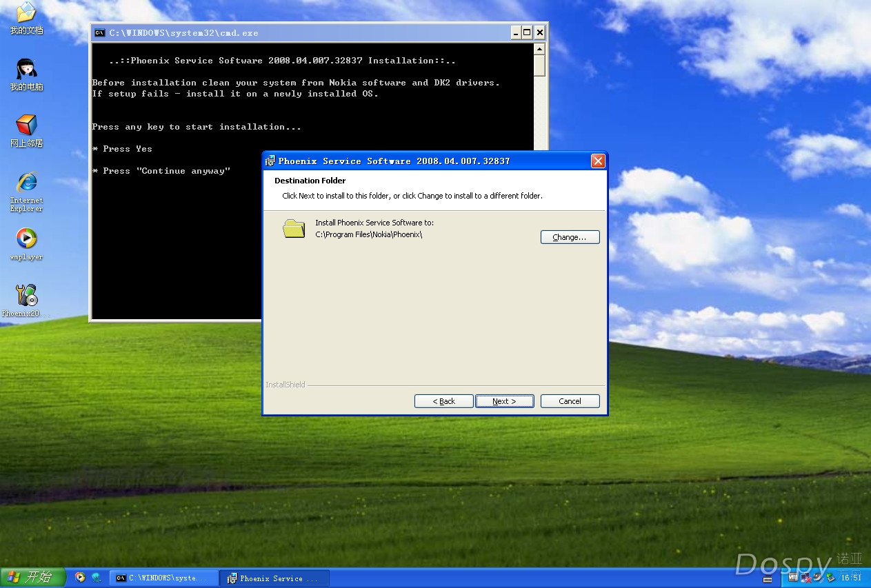Click "Press any key to start installation..." line
871x588 pixels.
(197, 127)
